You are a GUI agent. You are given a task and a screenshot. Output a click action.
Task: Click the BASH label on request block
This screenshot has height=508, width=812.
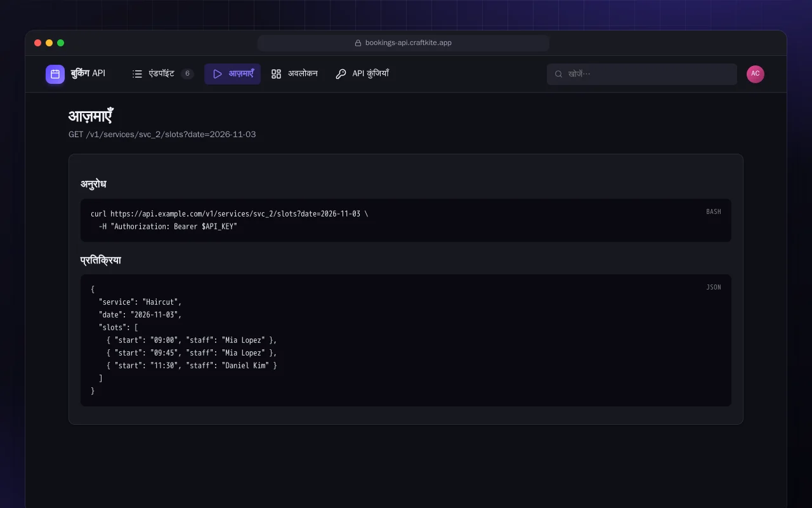pyautogui.click(x=714, y=212)
